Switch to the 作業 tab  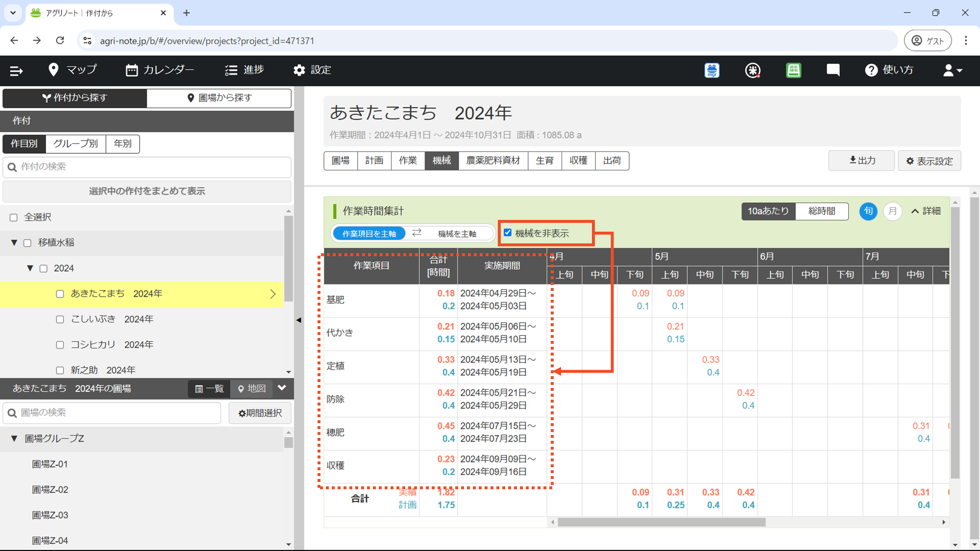408,161
